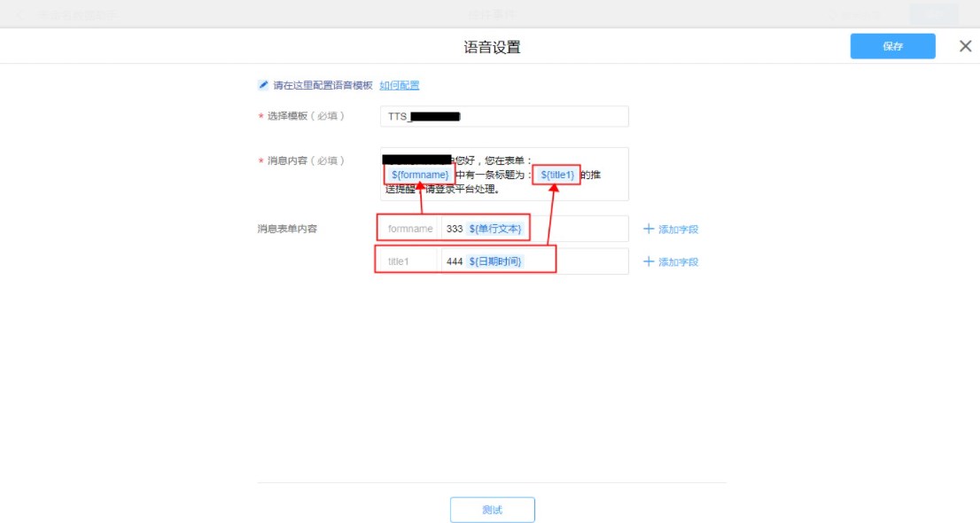Click 添加字段 text for the formname row
The height and width of the screenshot is (523, 980).
tap(678, 230)
